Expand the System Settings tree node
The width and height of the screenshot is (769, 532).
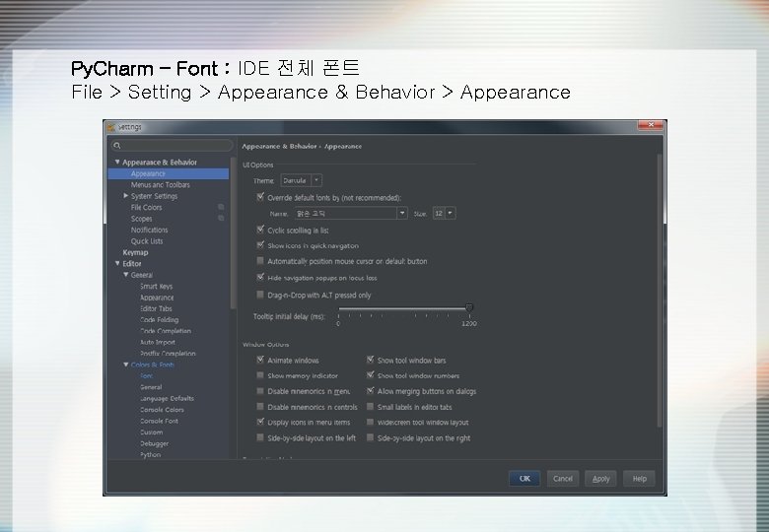click(x=125, y=195)
